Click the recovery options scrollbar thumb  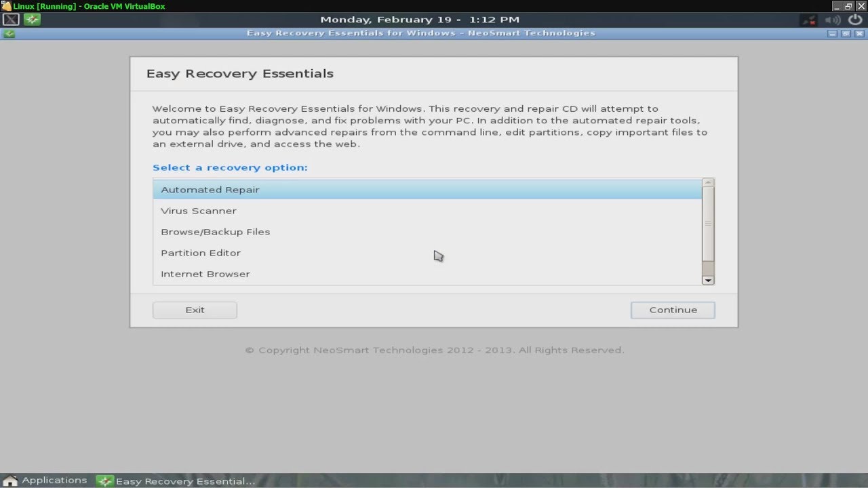coord(708,224)
